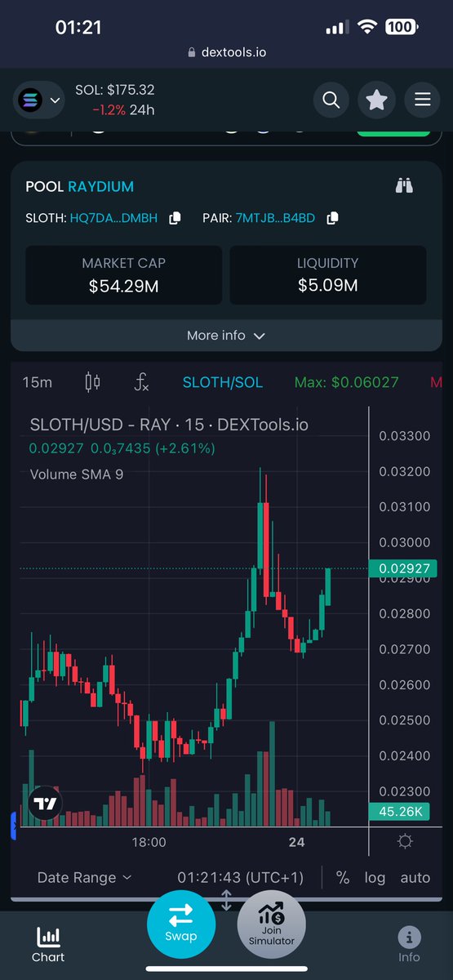The width and height of the screenshot is (453, 980).
Task: Expand the More info section
Action: [226, 336]
